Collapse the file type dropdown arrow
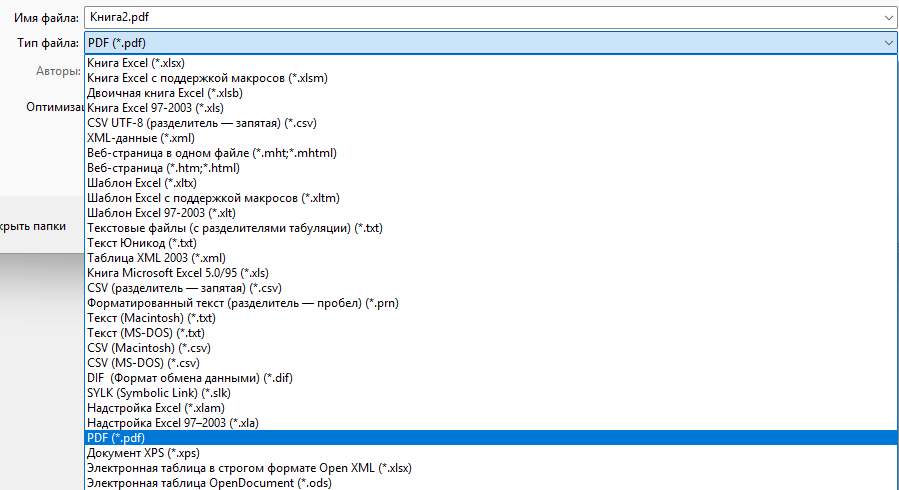 click(888, 43)
